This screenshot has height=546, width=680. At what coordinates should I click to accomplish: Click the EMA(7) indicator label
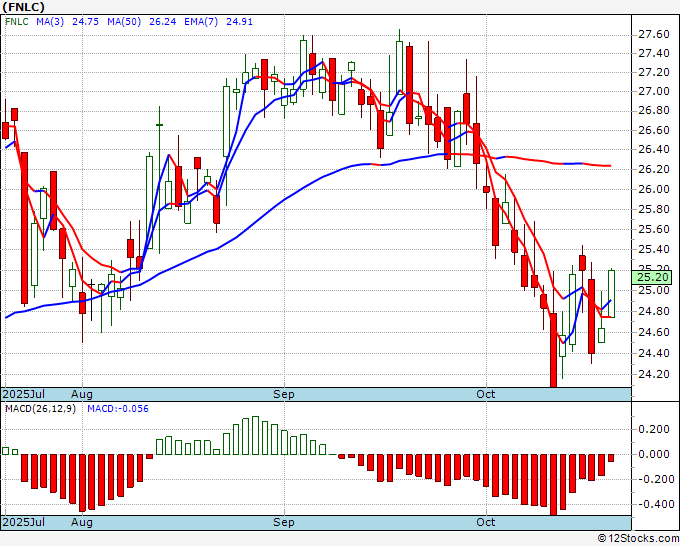(201, 22)
